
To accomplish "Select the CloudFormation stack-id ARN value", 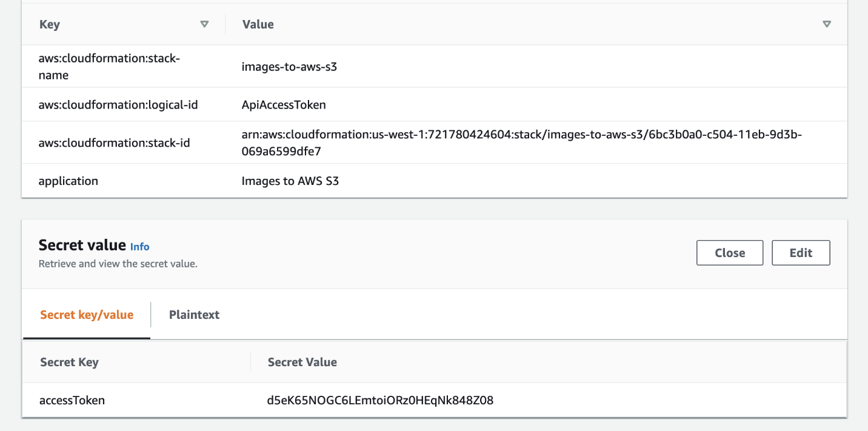I will (x=522, y=142).
